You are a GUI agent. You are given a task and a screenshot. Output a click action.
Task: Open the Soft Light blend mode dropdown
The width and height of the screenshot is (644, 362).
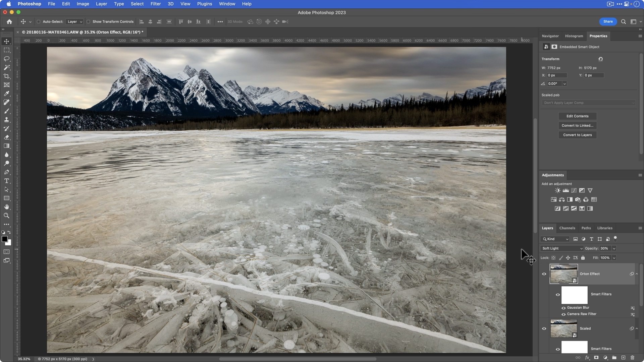tap(562, 248)
